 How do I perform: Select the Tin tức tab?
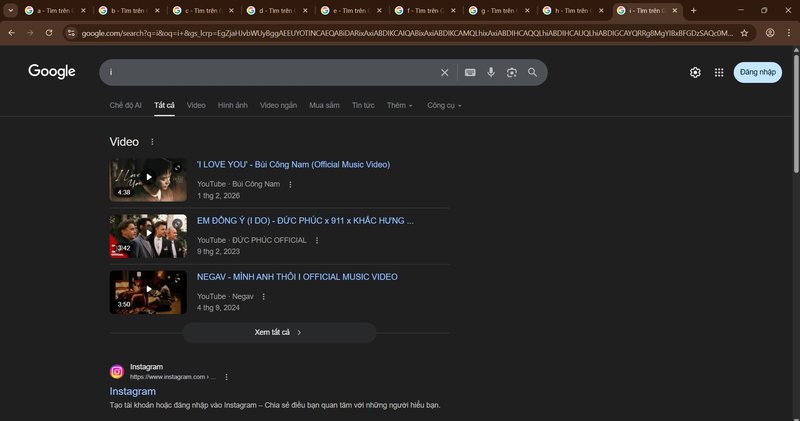363,105
